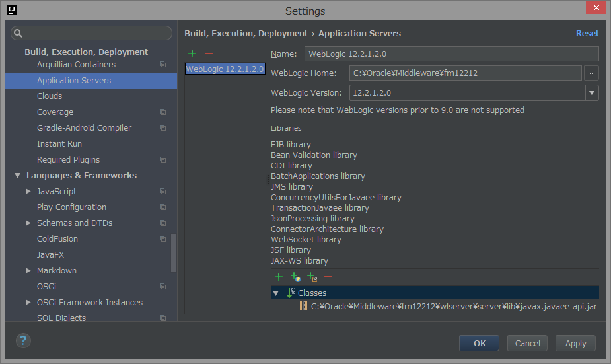Click the WebLogic Version combo box value
This screenshot has height=364, width=611.
pos(467,92)
